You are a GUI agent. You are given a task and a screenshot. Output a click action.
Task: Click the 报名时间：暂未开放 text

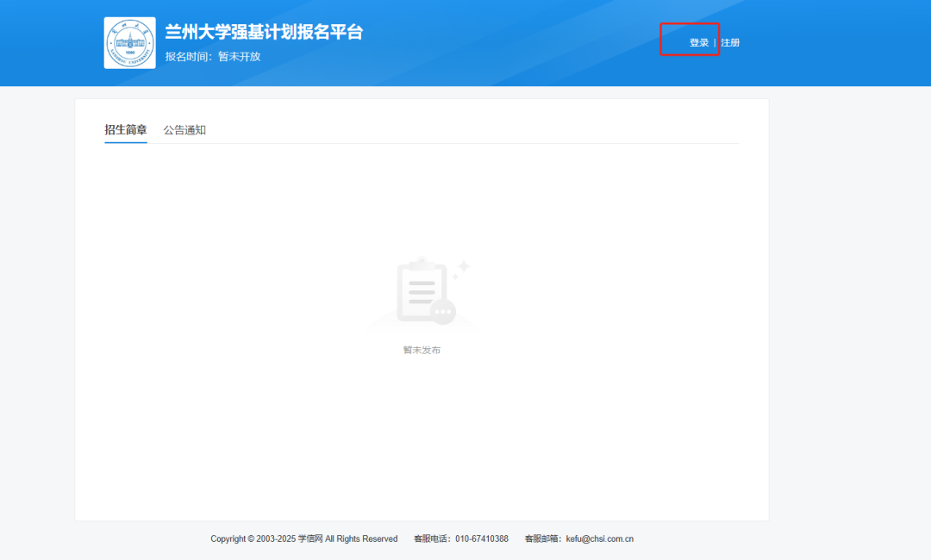[213, 57]
